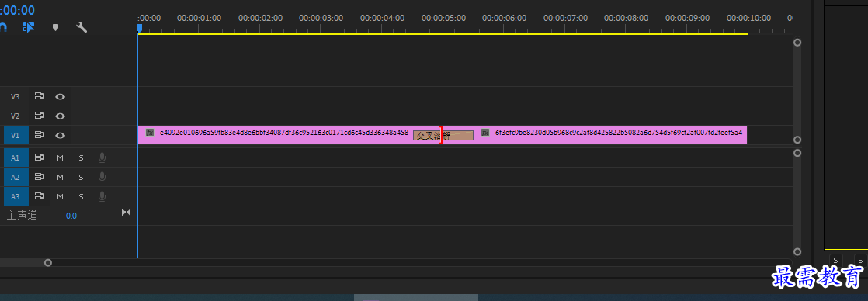Click fx badge on second clip 6f3efc
868x301 pixels.
click(485, 132)
